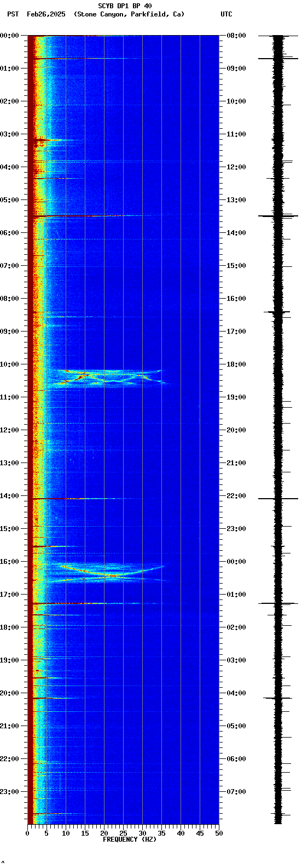The height and width of the screenshot is (868, 302).
Task: Click the location text 'Stone Canyon, Parkfield, Ca'
Action: click(129, 14)
